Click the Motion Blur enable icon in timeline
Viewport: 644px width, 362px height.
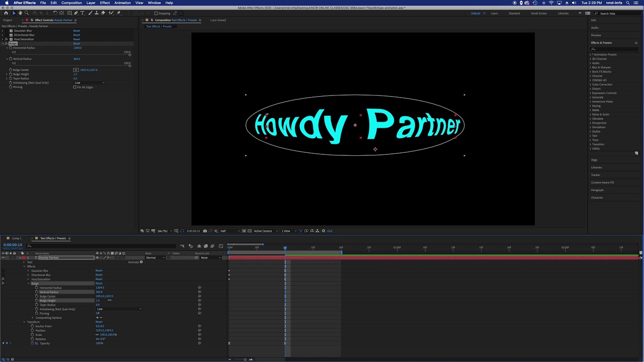[x=212, y=246]
